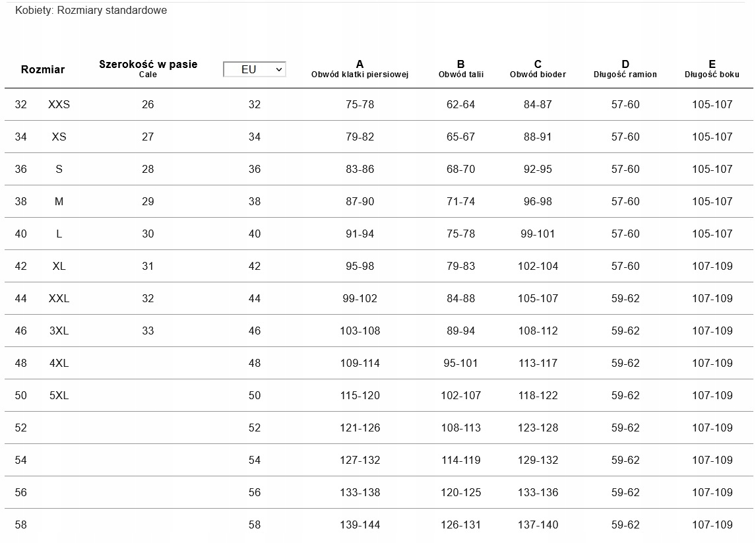Select the Obwód bioder column header
This screenshot has height=543, width=756.
tap(538, 69)
